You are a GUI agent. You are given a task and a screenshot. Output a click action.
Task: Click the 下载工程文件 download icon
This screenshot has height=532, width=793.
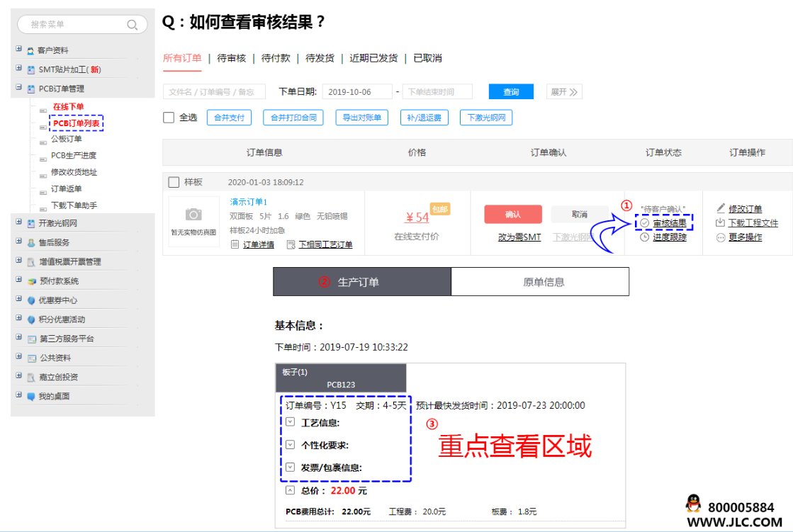[721, 222]
